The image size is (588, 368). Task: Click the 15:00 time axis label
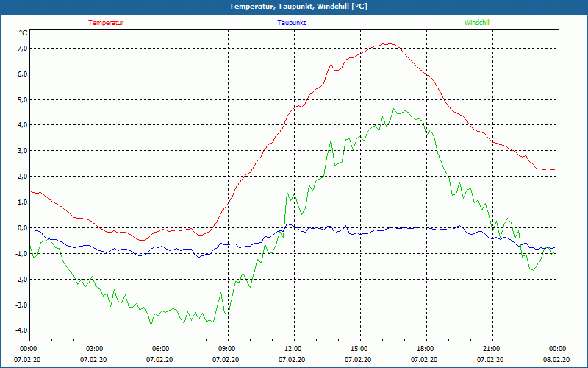(x=360, y=349)
